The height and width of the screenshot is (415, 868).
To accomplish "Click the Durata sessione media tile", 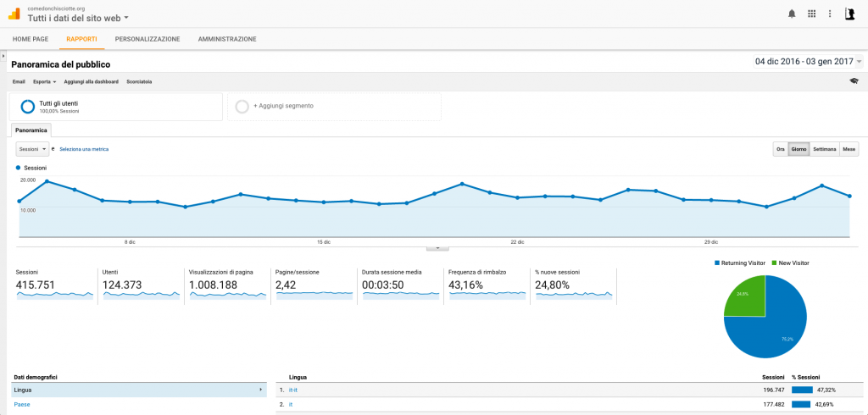I will 400,286.
